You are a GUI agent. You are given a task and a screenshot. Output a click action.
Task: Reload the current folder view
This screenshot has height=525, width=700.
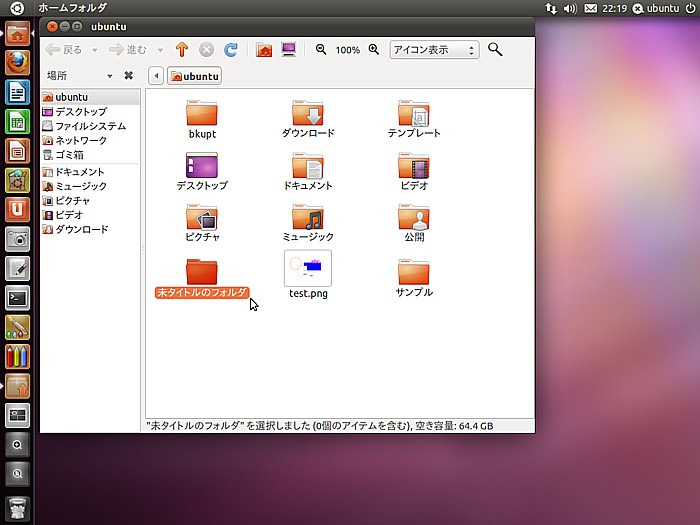point(230,50)
